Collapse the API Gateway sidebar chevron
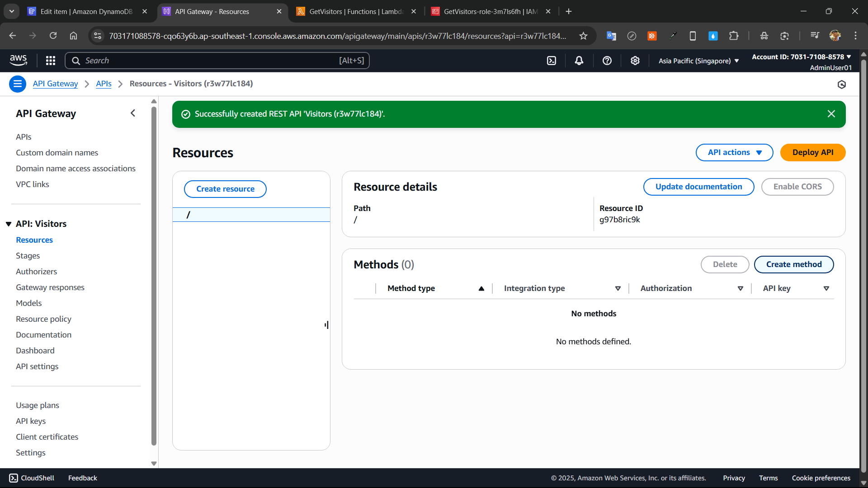 [133, 113]
